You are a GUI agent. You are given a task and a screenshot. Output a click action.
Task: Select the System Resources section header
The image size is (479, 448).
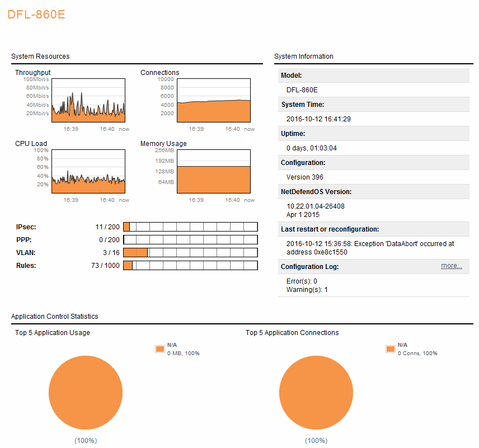40,56
